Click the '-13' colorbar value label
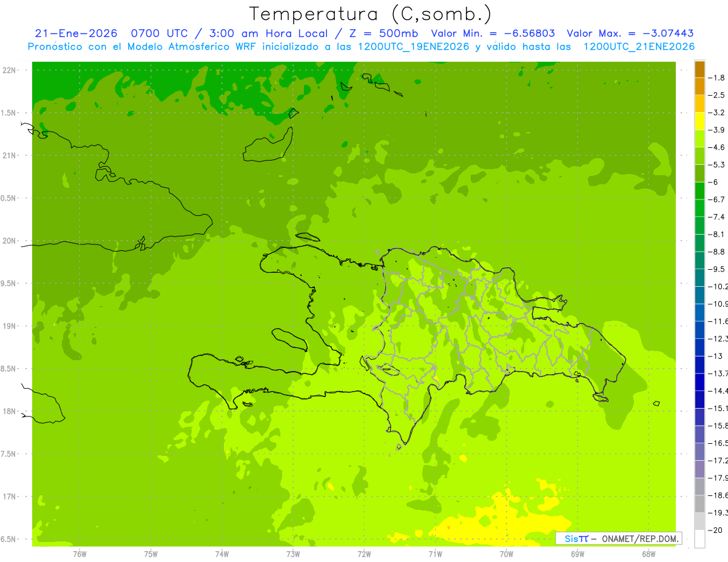The image size is (728, 562). 716,356
